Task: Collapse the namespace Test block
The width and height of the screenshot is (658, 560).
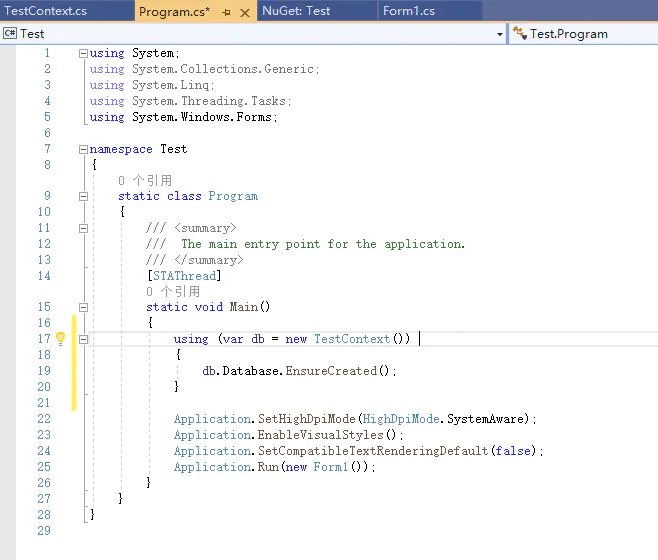Action: pos(83,149)
